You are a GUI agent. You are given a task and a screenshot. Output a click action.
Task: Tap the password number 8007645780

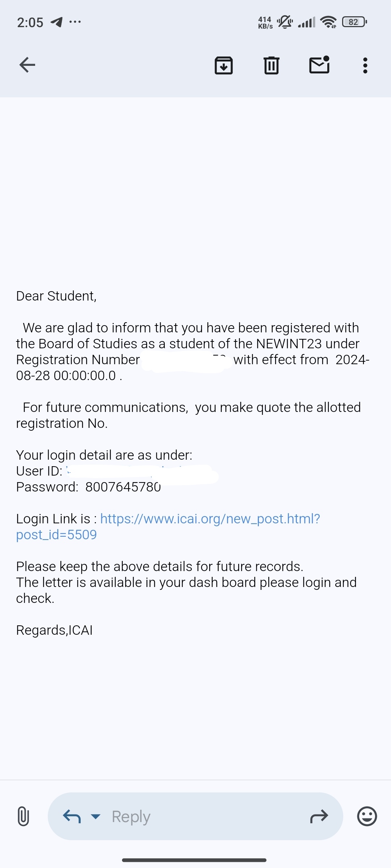click(123, 487)
